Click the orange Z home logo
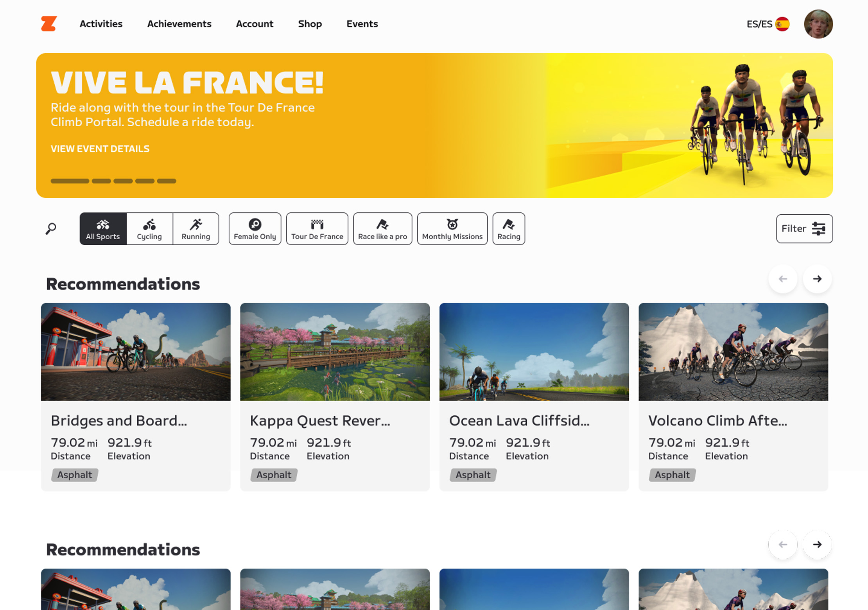 (49, 24)
